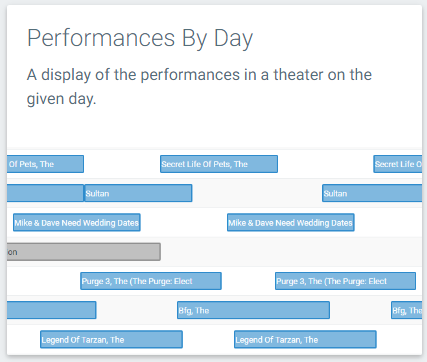This screenshot has height=362, width=427.
Task: Click the 'Performances By Day' heading
Action: [x=140, y=38]
